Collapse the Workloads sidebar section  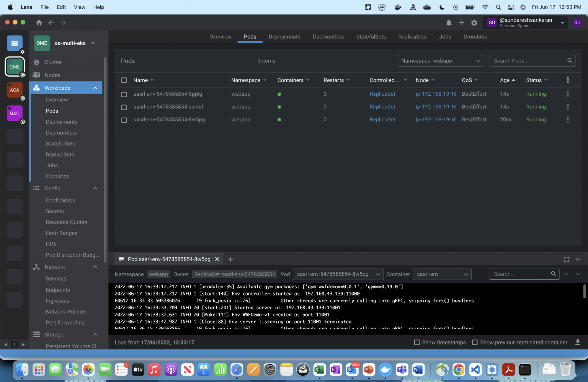click(x=95, y=88)
